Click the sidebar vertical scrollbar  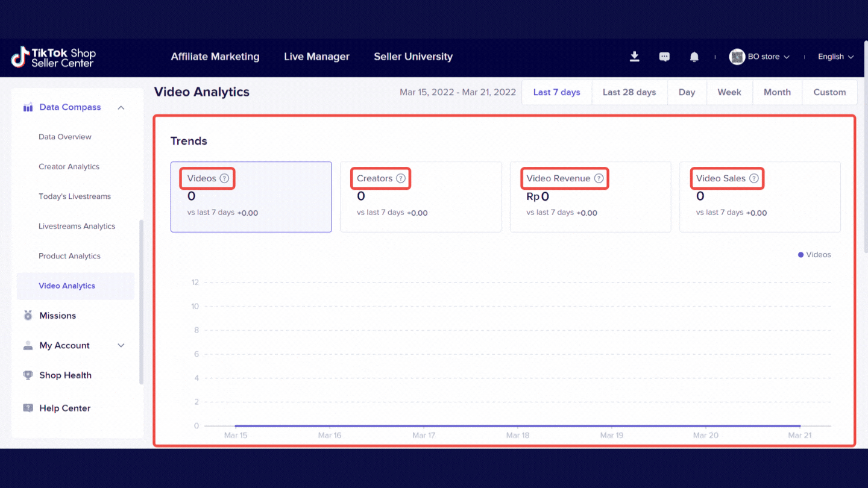click(142, 301)
